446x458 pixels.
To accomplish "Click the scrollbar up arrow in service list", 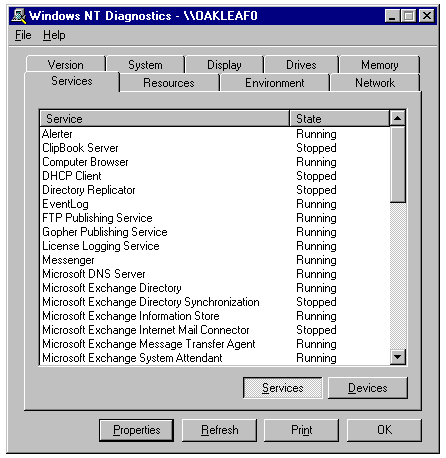I will tap(397, 118).
